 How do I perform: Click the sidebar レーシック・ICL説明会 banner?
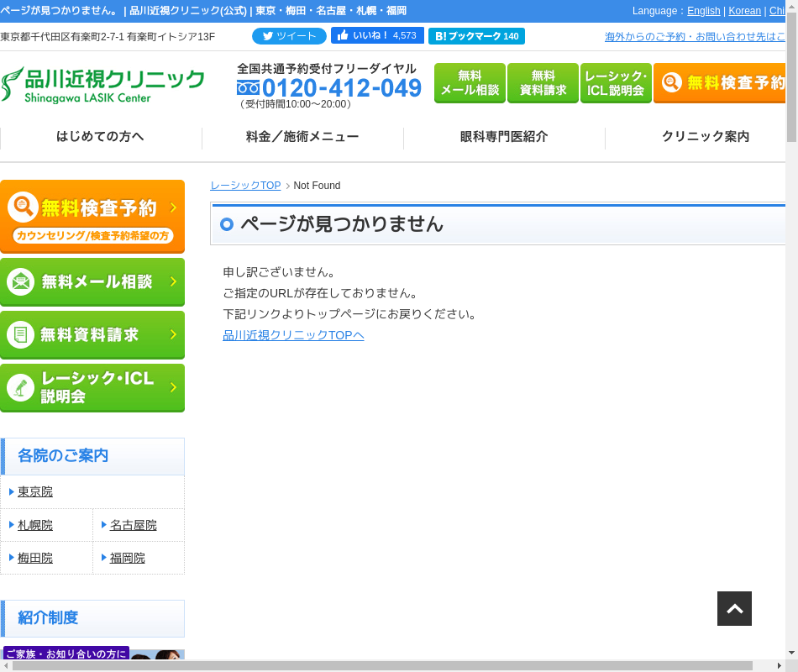pos(92,388)
